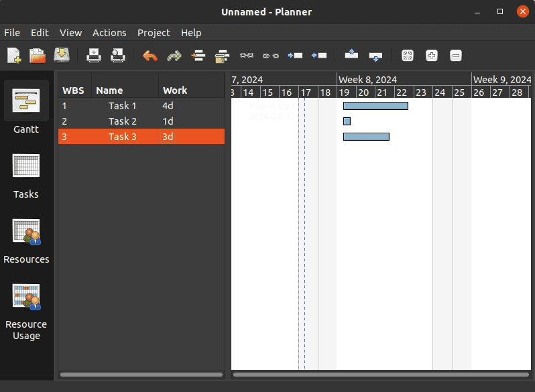The height and width of the screenshot is (392, 535).
Task: Minimize the Planner window
Action: [x=477, y=12]
